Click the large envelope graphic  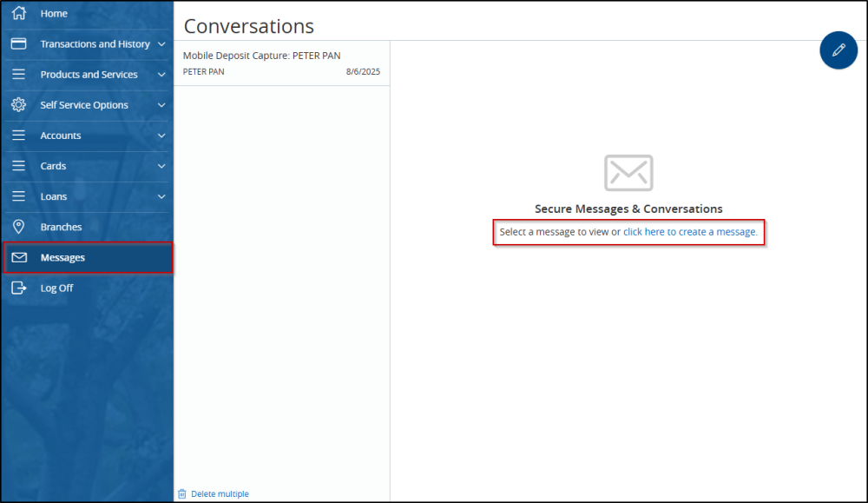tap(628, 173)
